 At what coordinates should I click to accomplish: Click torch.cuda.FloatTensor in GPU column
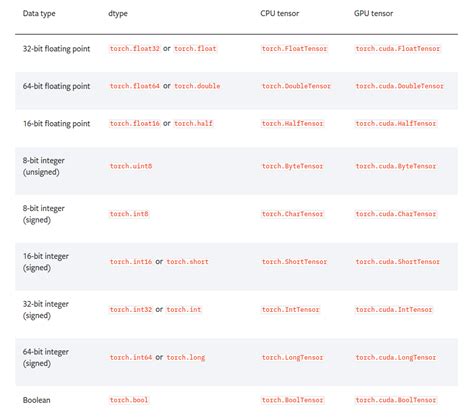398,49
